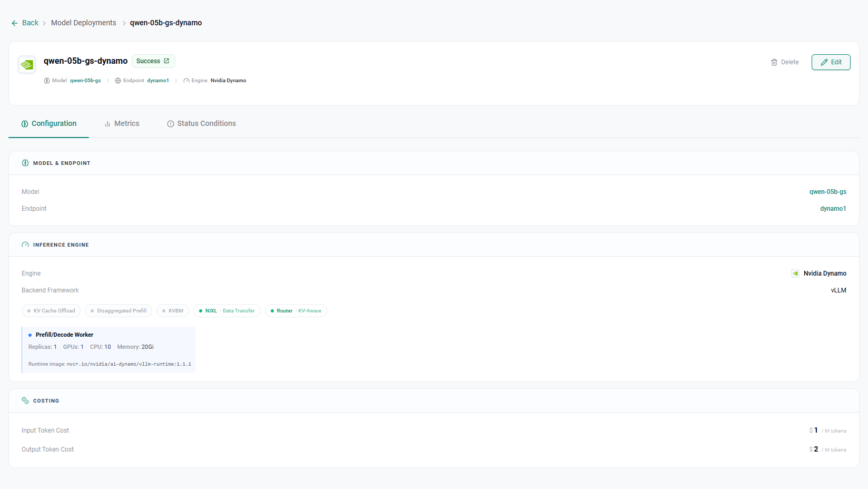Click the KV Cache Offload feature chip

[51, 311]
